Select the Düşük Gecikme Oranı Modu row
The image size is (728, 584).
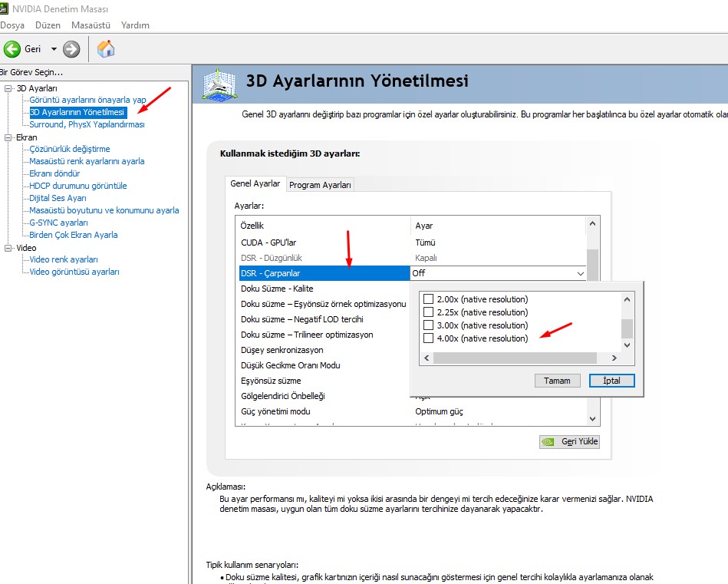[323, 365]
